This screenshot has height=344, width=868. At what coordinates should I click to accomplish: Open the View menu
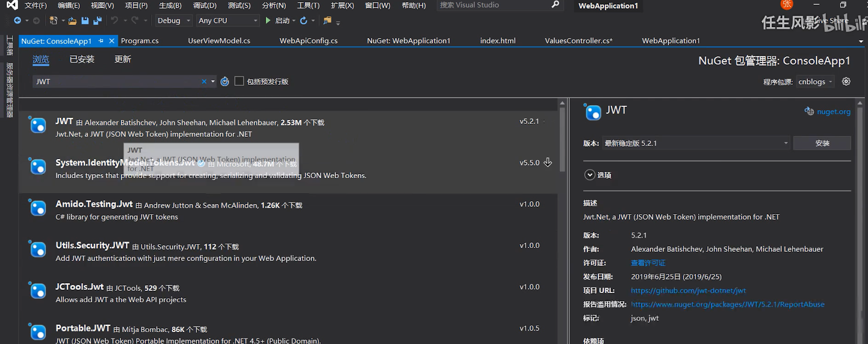[x=102, y=5]
